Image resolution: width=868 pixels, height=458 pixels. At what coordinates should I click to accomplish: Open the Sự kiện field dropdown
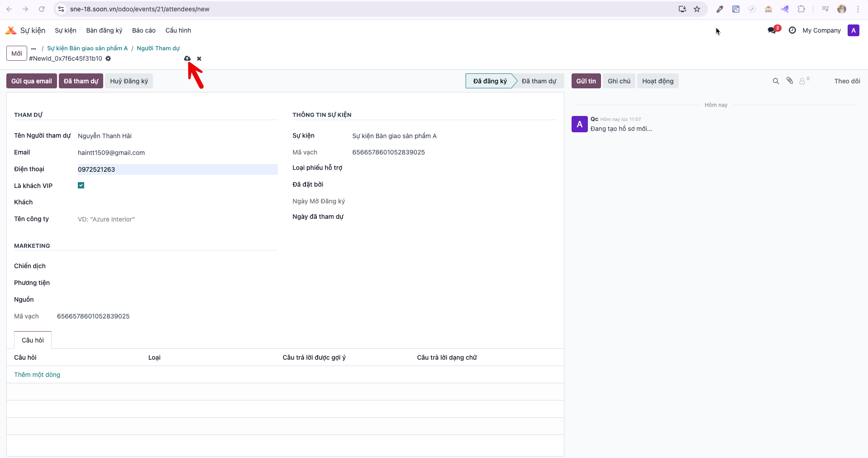tap(454, 136)
